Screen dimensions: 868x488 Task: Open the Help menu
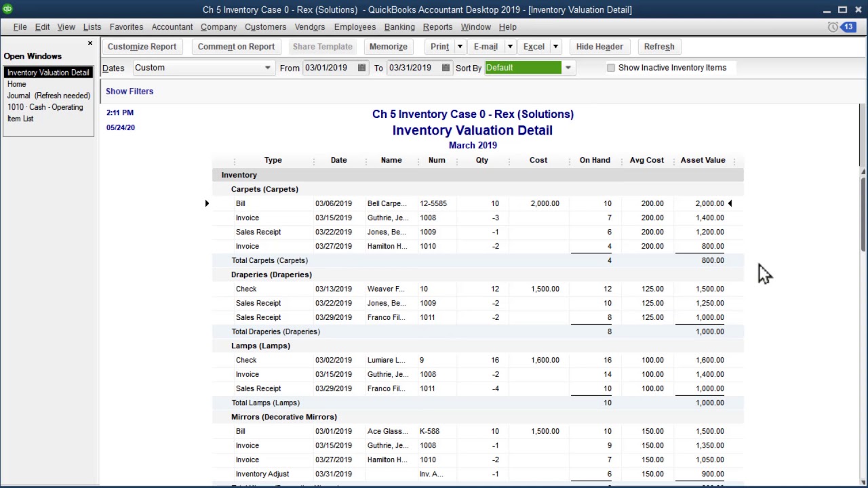pos(508,27)
